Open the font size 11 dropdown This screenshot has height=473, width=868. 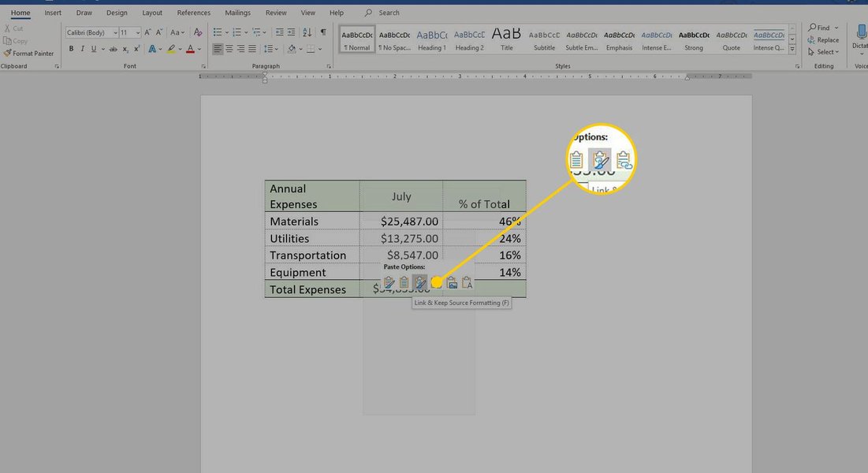(138, 32)
